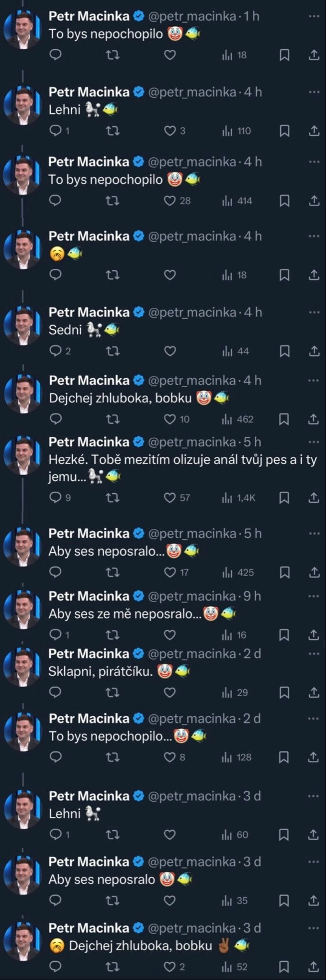
Task: Bookmark the 'Sklapni, pirátčíku.' tweet
Action: 284,692
